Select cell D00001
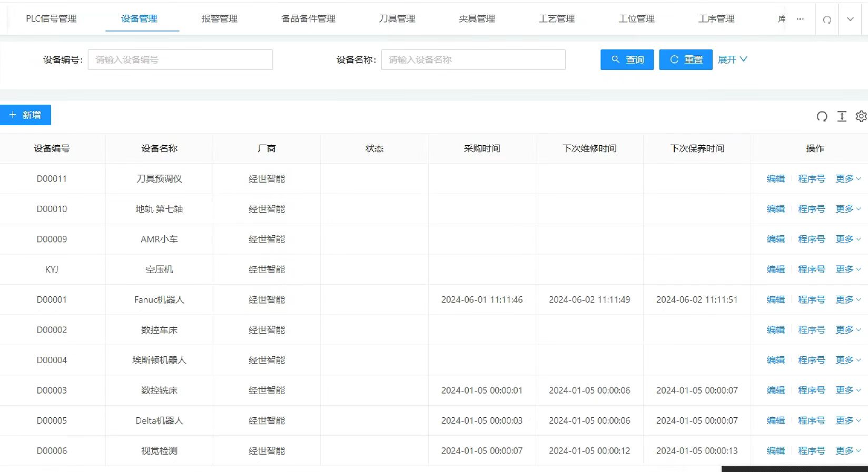The image size is (868, 472). coord(52,300)
